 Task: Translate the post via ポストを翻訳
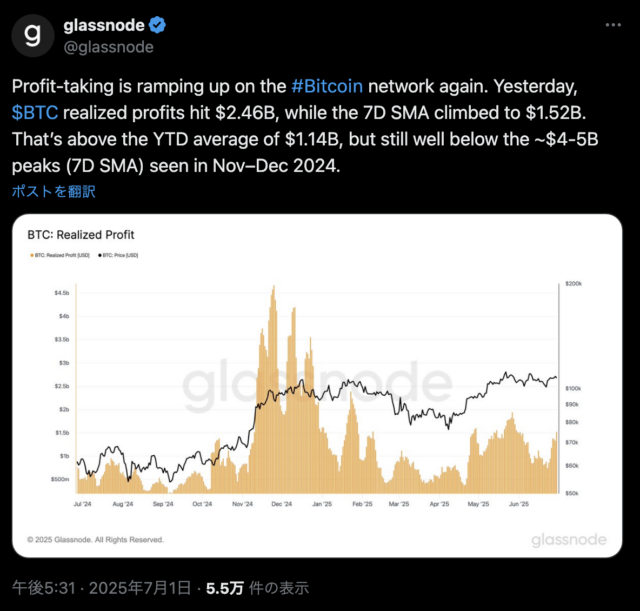click(53, 191)
